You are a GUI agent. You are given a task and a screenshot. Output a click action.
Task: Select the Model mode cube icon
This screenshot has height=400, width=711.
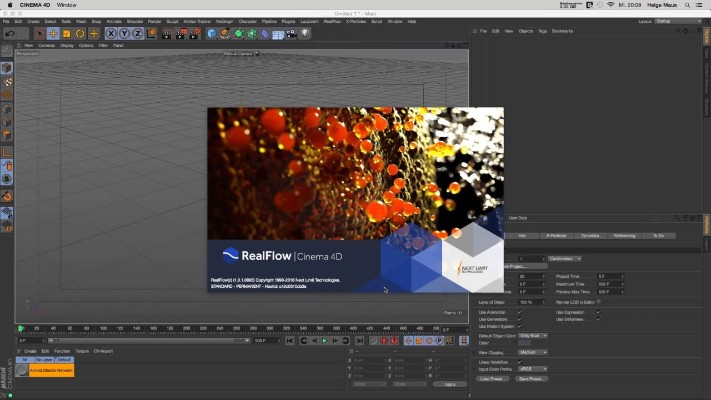click(7, 68)
